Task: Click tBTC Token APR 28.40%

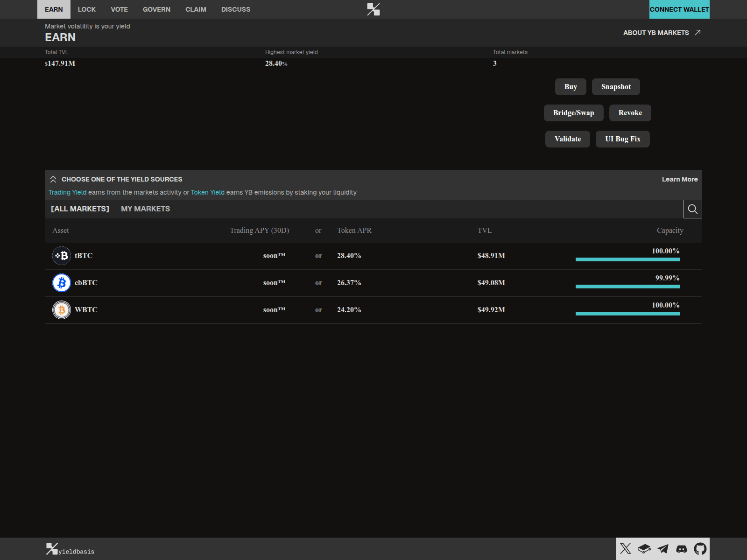Action: coord(349,256)
